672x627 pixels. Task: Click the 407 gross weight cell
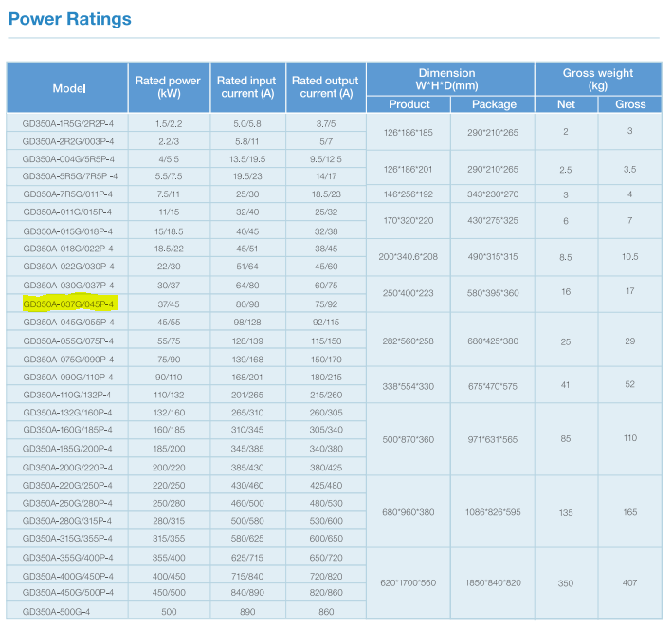point(630,583)
